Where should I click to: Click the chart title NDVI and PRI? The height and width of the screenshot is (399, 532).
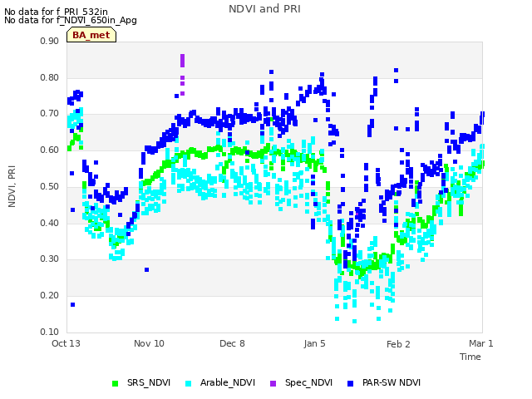point(264,9)
